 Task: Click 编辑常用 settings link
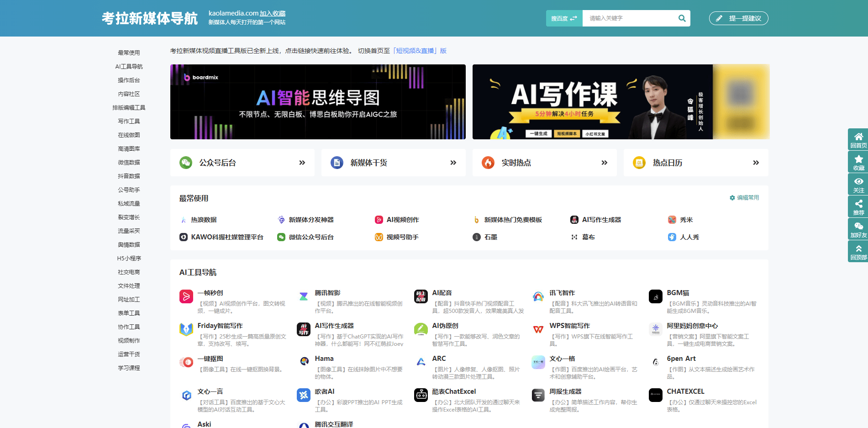click(x=744, y=198)
